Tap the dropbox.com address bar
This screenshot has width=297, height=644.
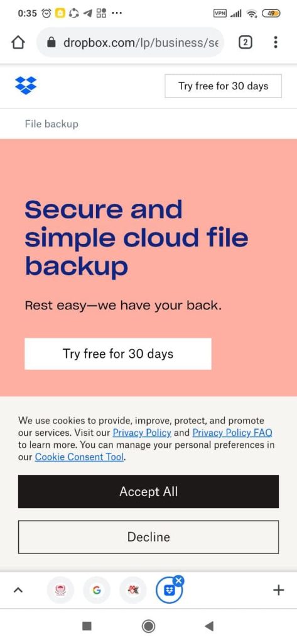131,42
